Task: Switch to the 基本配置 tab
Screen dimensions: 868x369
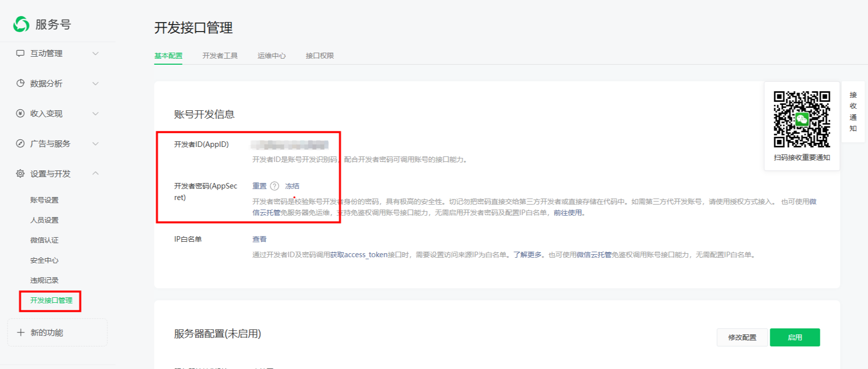Action: 168,56
